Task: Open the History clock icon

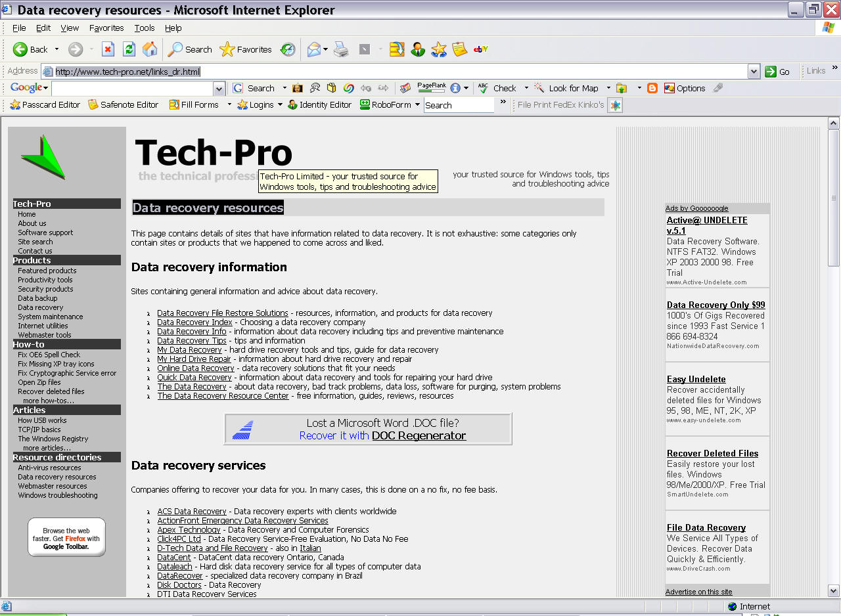Action: point(288,49)
